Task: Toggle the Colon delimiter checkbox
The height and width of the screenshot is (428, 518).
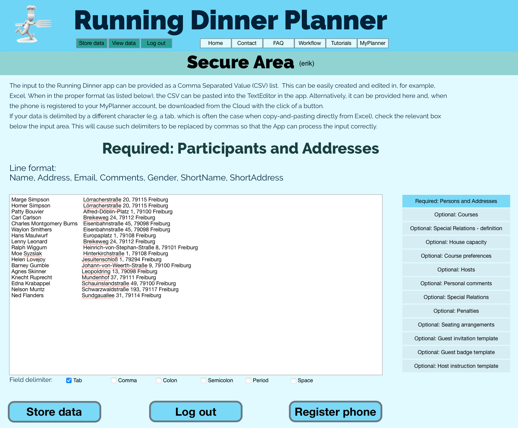Action: 159,380
